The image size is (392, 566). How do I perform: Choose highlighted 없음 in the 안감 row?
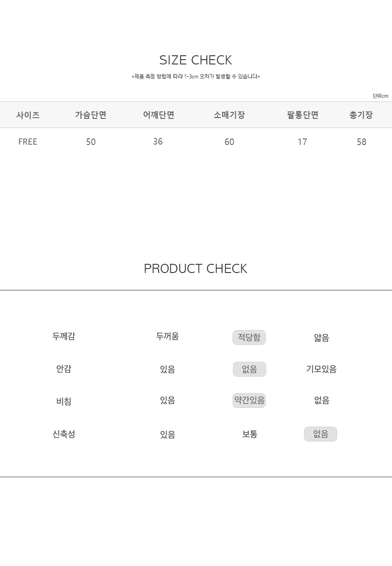(250, 369)
